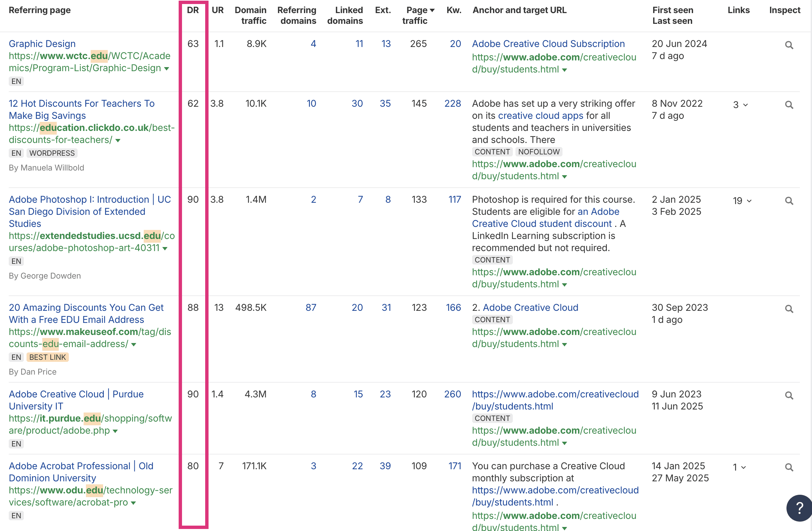The height and width of the screenshot is (531, 812).
Task: Open linked domains count 30
Action: click(x=357, y=103)
